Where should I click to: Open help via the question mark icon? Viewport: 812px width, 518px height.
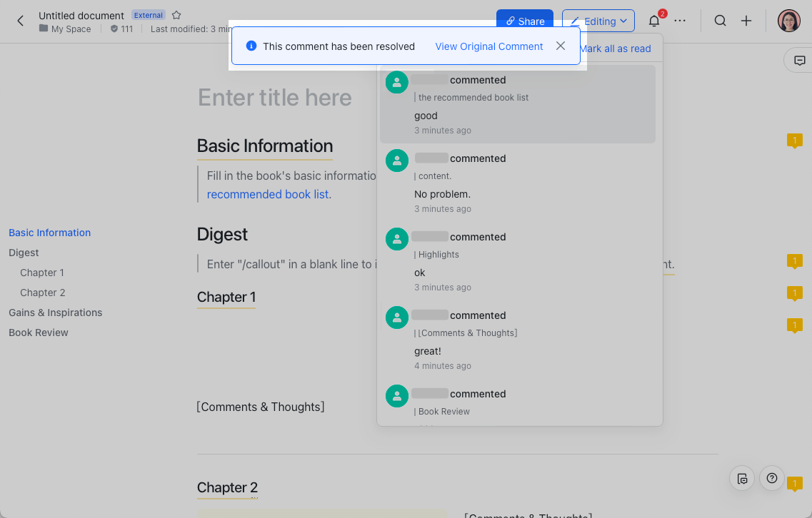tap(771, 478)
